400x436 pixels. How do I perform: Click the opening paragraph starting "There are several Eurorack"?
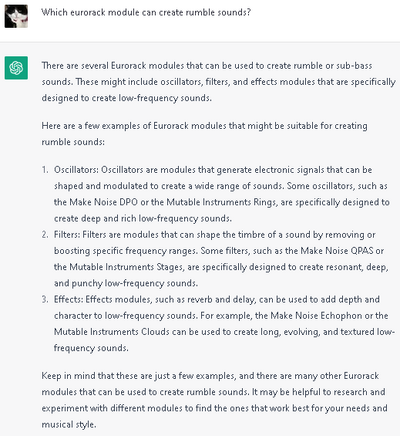218,82
